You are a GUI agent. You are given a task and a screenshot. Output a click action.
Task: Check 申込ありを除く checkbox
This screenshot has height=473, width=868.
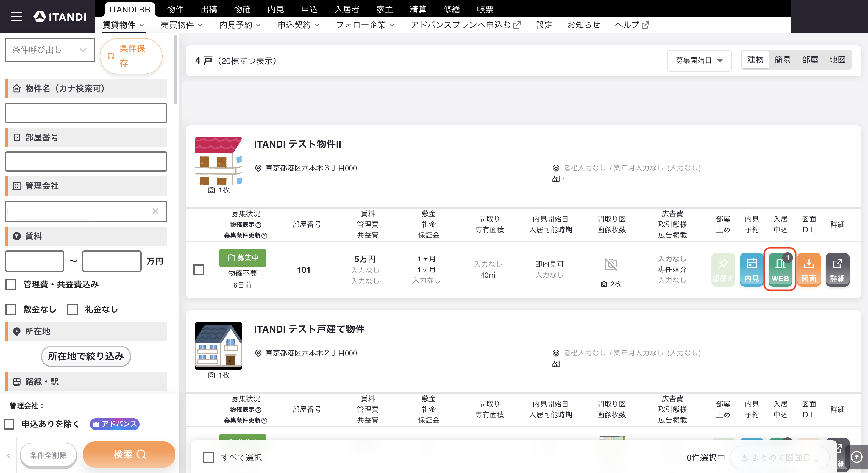9,424
